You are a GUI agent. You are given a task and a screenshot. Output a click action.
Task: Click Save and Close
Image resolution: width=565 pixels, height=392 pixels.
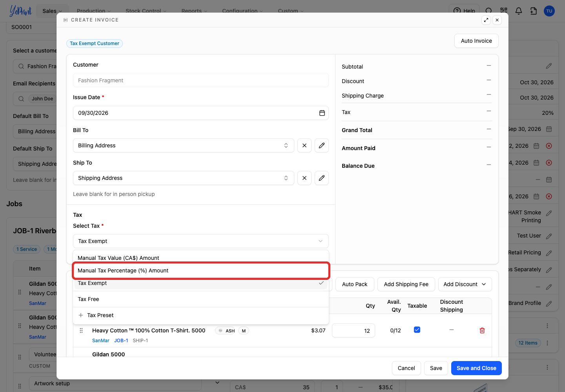[476, 368]
